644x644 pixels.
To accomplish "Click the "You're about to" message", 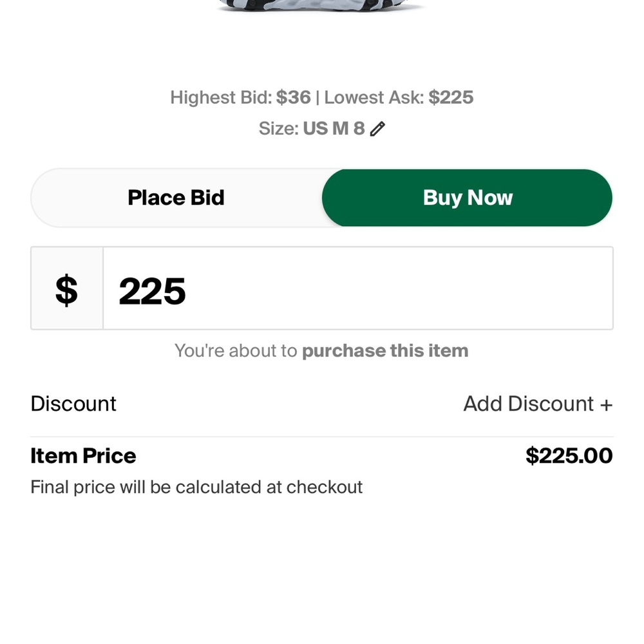I will 236,351.
